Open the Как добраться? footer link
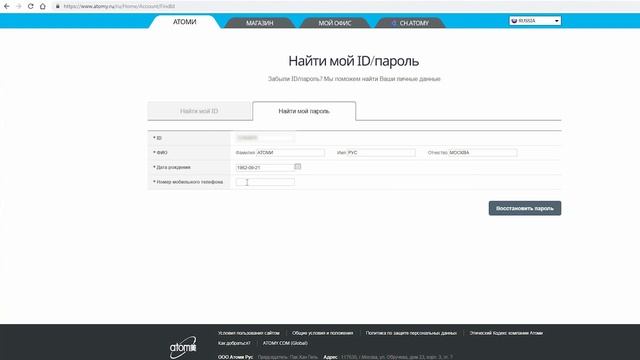Image resolution: width=640 pixels, height=360 pixels. 234,343
